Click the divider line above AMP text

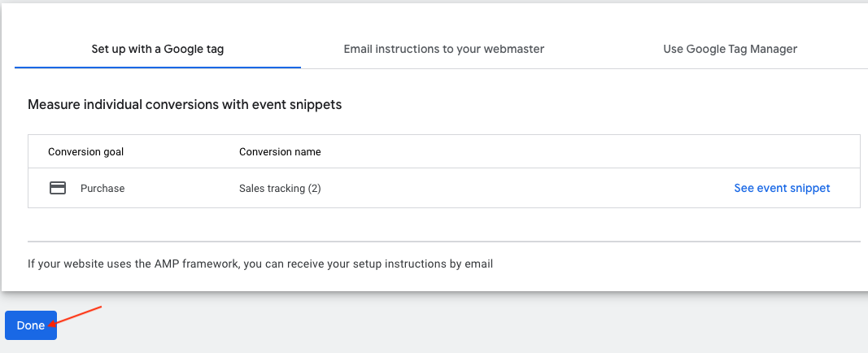[x=444, y=242]
